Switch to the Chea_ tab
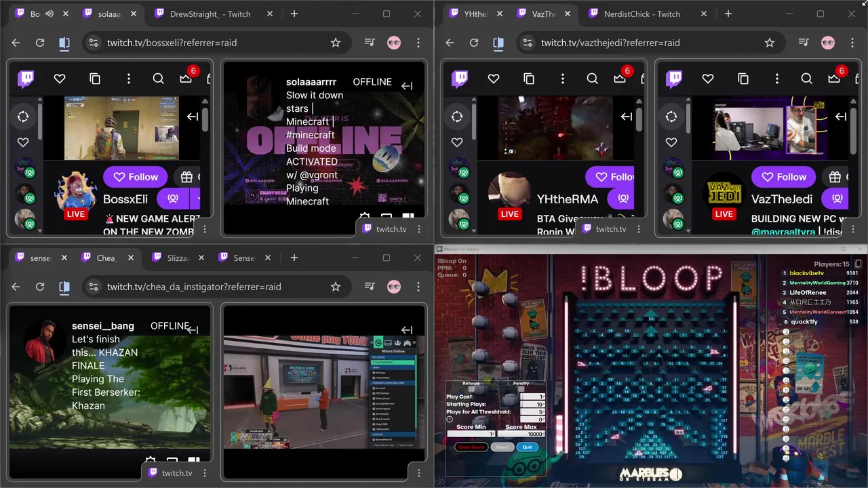The width and height of the screenshot is (868, 488). [106, 258]
